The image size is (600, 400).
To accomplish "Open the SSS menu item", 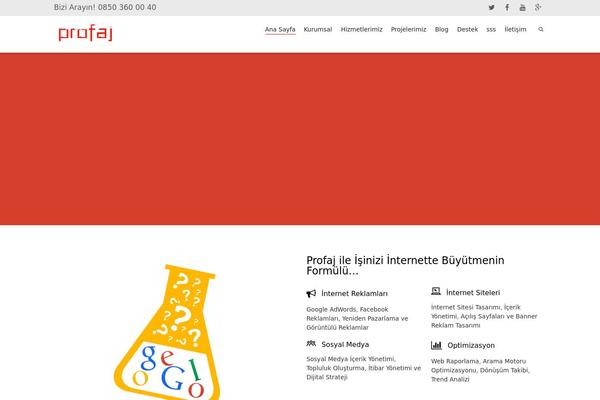I will tap(491, 29).
